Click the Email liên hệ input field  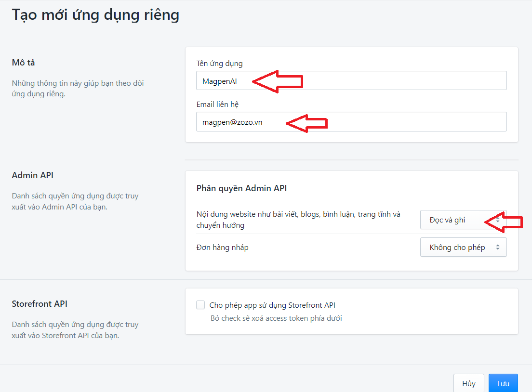(x=351, y=122)
